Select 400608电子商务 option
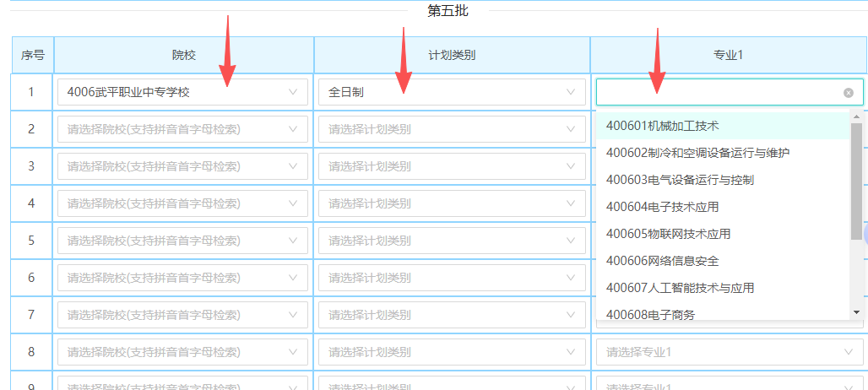The height and width of the screenshot is (390, 868). (723, 312)
